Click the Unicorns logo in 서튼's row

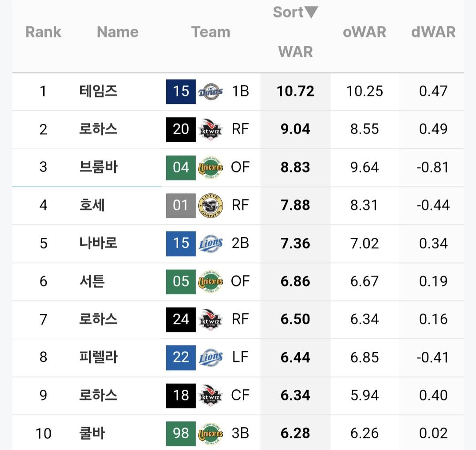[210, 282]
